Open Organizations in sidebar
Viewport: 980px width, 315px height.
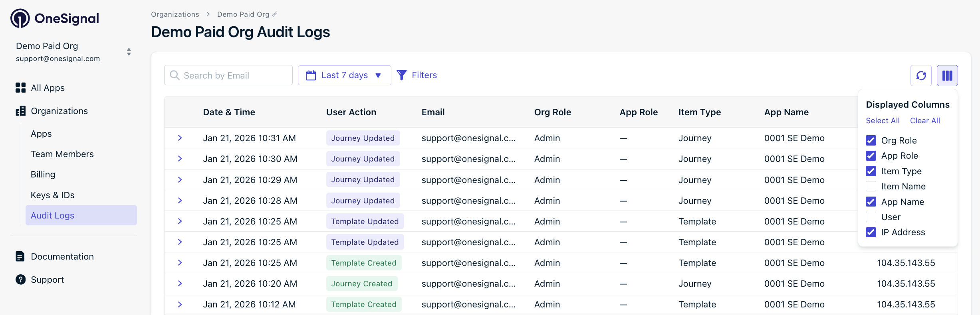pyautogui.click(x=59, y=111)
